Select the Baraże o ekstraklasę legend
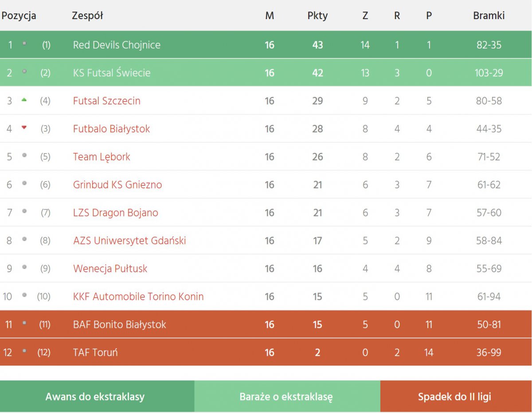Image resolution: width=532 pixels, height=413 pixels. [286, 397]
